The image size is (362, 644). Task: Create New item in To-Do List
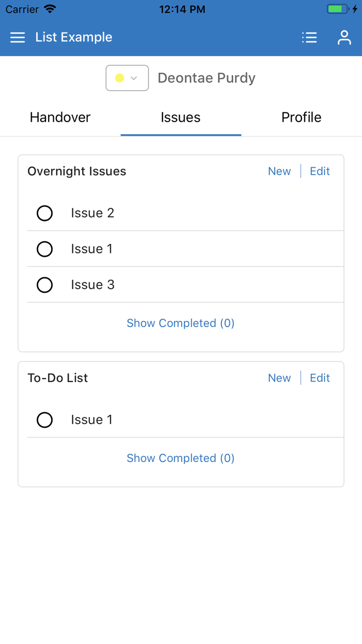pos(279,378)
